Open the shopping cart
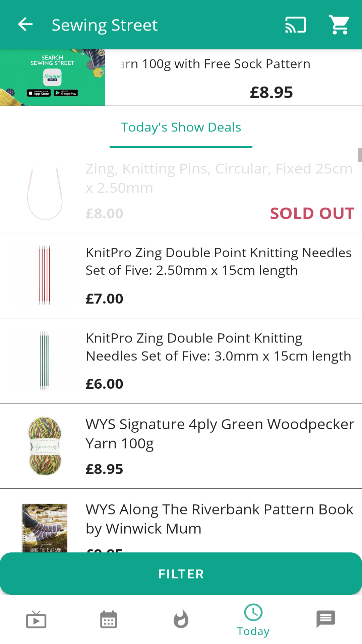Image resolution: width=362 pixels, height=644 pixels. pos(339,25)
